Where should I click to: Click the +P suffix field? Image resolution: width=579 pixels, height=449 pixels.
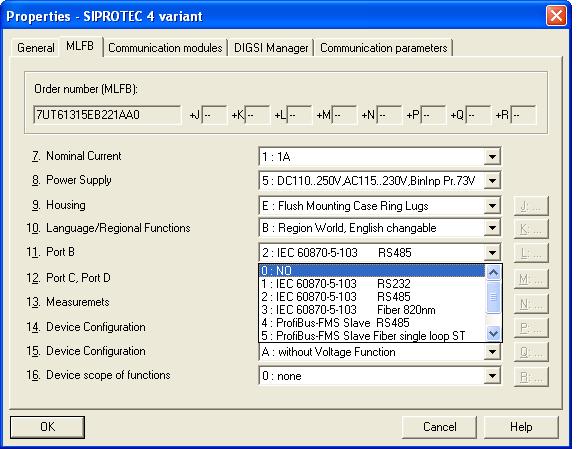tap(433, 115)
